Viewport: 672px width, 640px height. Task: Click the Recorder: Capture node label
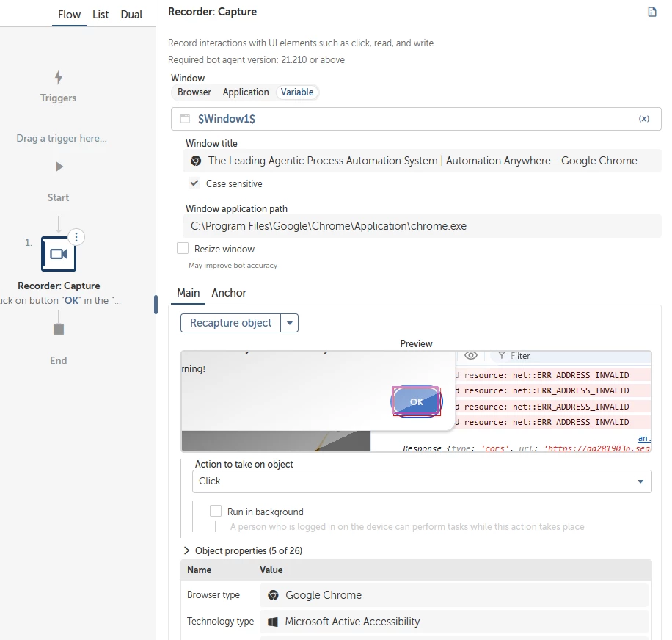point(59,286)
